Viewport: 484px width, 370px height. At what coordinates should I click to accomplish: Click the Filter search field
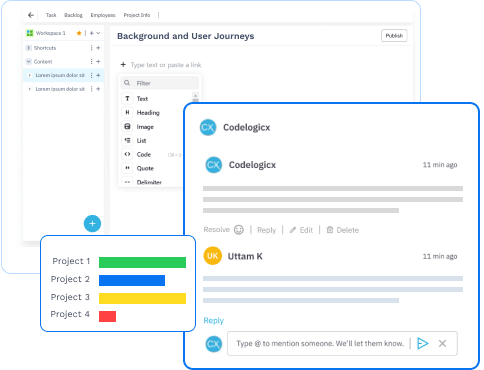click(160, 83)
